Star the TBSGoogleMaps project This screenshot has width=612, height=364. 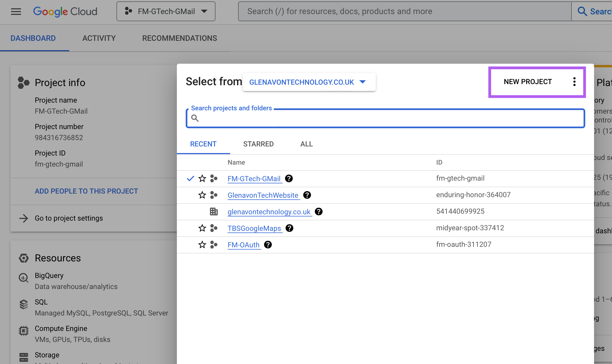pos(202,228)
